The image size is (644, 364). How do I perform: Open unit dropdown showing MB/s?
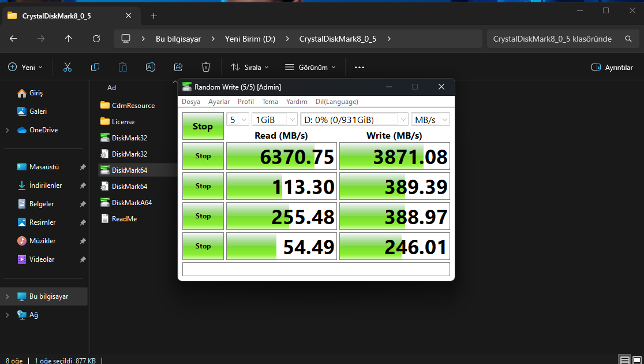pos(430,120)
